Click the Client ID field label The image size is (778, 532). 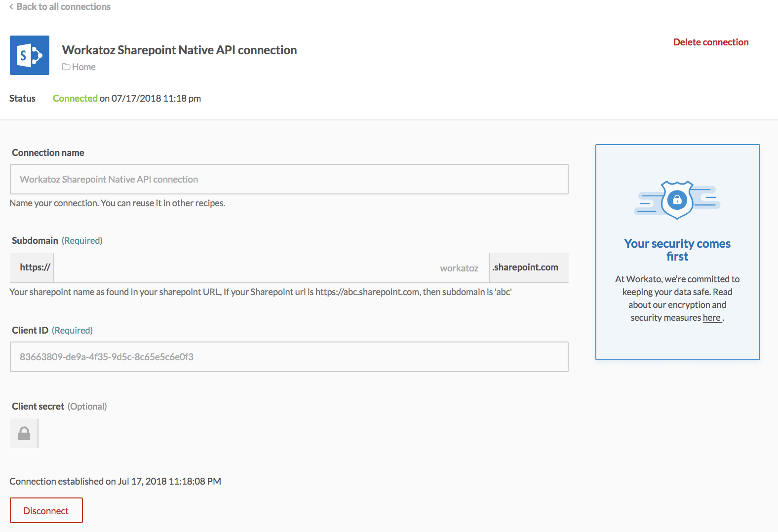pos(30,330)
